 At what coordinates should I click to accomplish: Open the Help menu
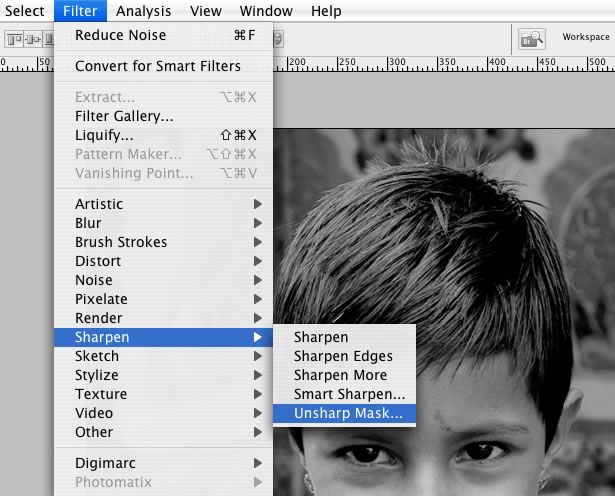coord(326,11)
